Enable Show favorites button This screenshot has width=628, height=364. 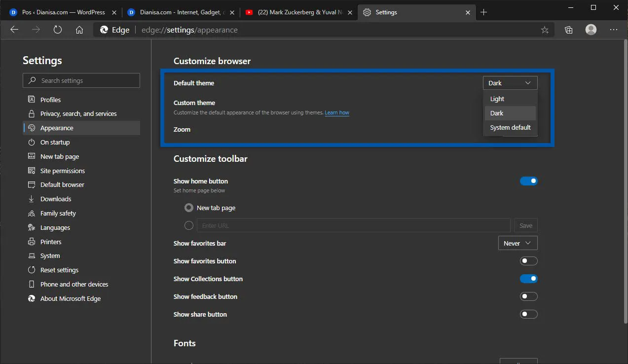(x=528, y=260)
